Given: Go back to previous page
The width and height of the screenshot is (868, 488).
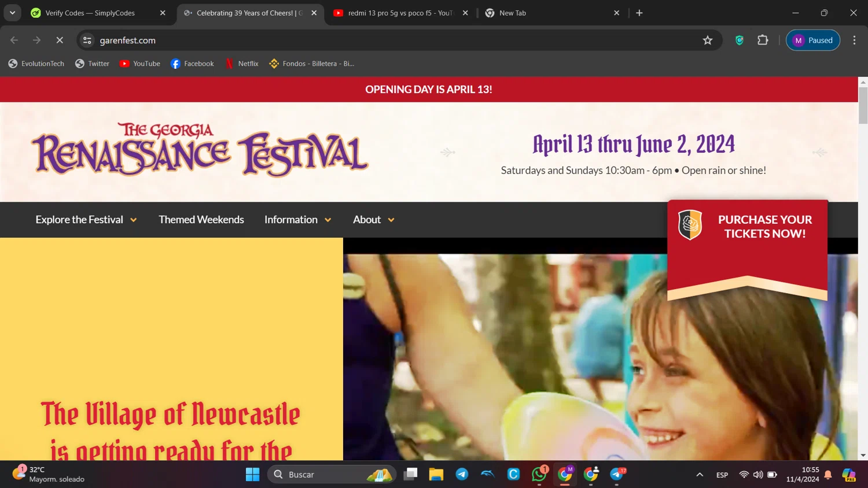Looking at the screenshot, I should pyautogui.click(x=14, y=40).
